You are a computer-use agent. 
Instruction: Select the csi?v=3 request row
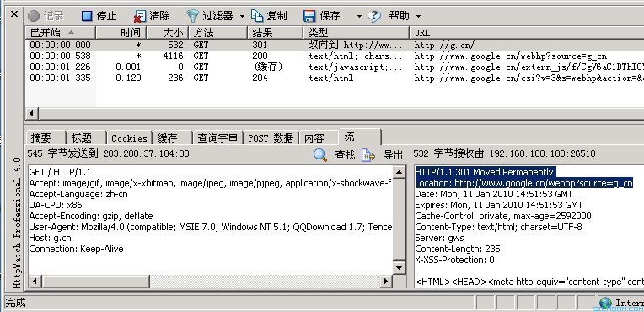(335, 78)
